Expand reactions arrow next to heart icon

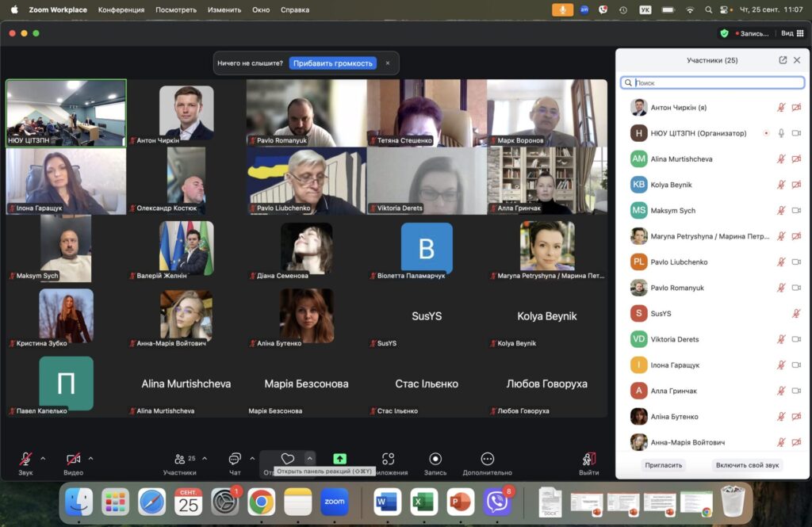(309, 458)
